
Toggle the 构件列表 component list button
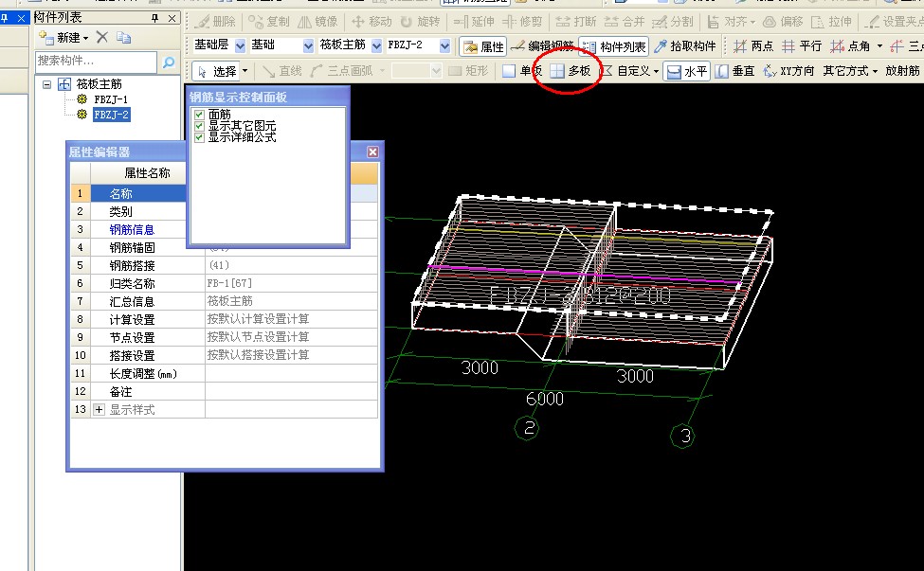tap(614, 46)
